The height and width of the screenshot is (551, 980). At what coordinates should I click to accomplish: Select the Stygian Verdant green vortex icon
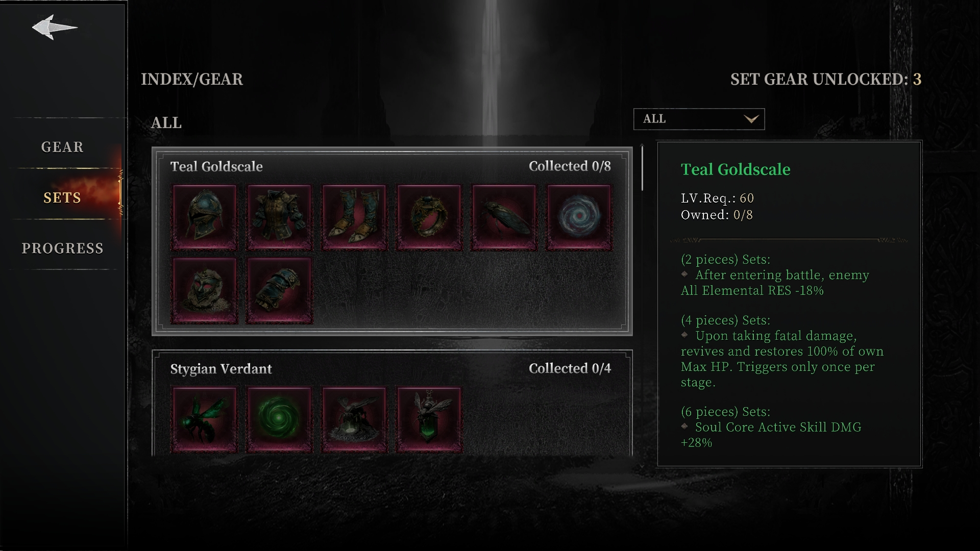[279, 420]
